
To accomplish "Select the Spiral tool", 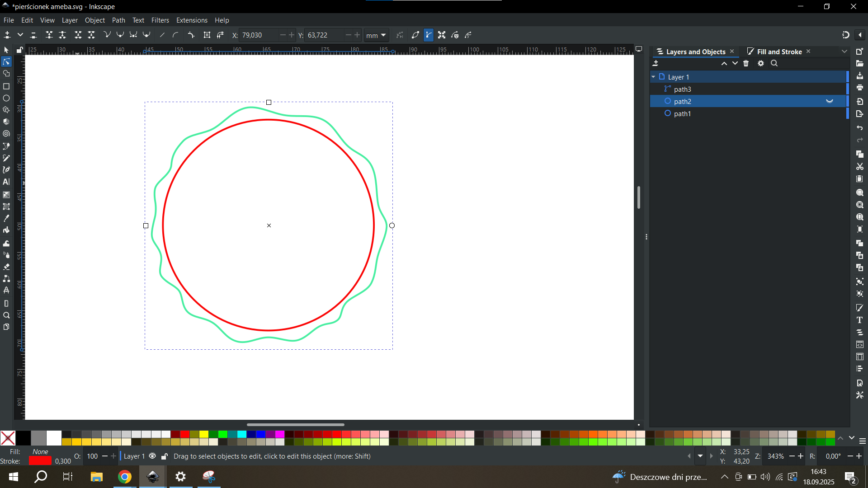I will [6, 134].
